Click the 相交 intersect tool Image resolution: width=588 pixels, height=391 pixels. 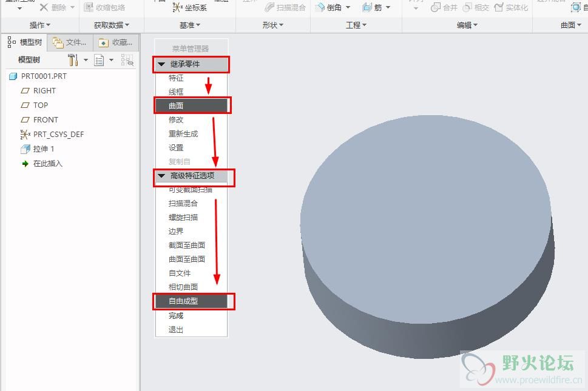pos(476,7)
